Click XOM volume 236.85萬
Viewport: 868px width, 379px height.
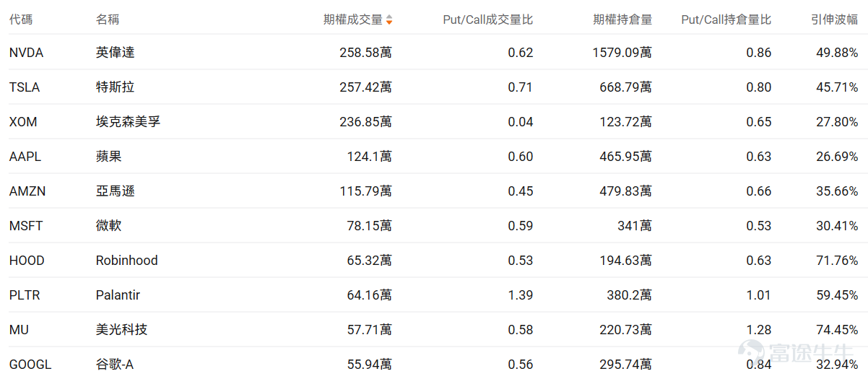366,122
